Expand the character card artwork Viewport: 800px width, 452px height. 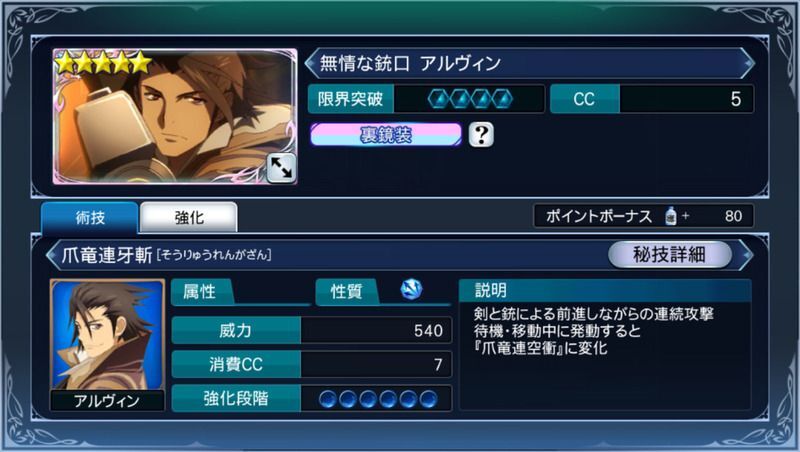tap(281, 168)
